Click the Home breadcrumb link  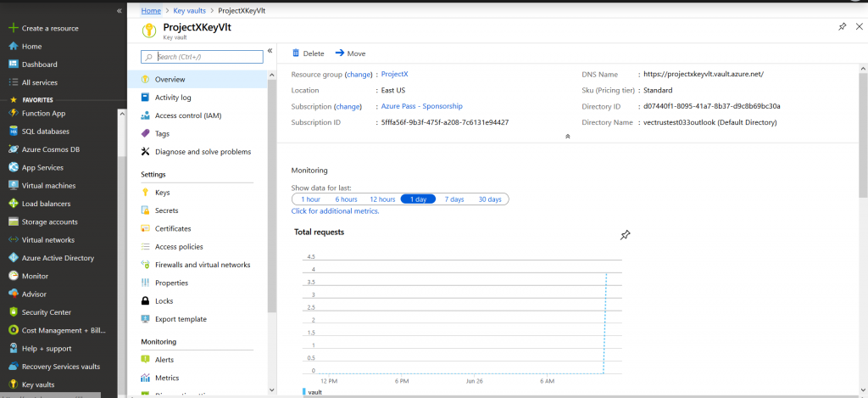pos(151,10)
